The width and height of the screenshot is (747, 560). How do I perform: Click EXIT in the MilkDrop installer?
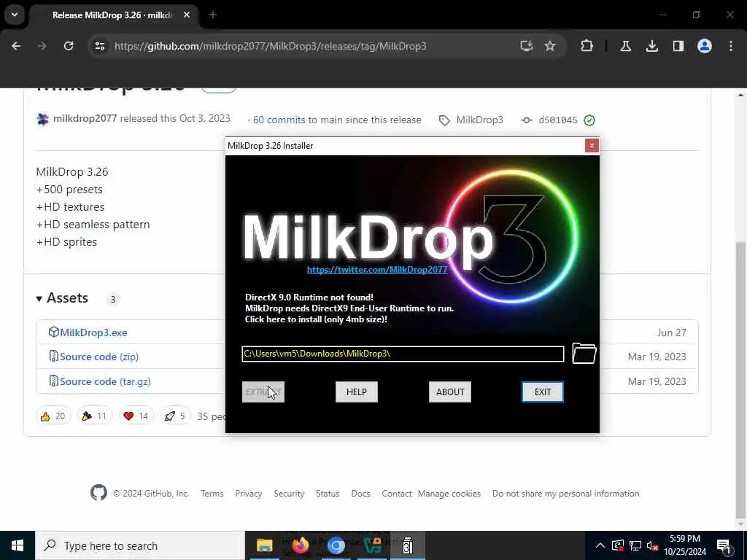[542, 392]
